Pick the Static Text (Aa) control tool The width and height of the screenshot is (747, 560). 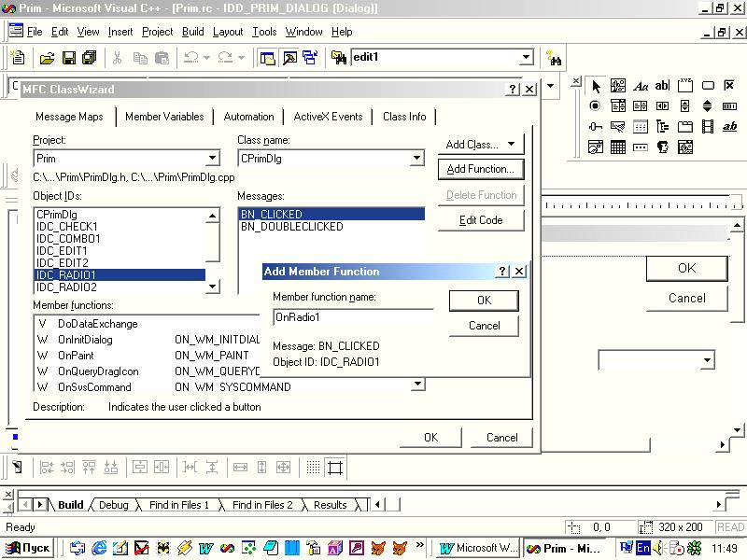coord(641,86)
